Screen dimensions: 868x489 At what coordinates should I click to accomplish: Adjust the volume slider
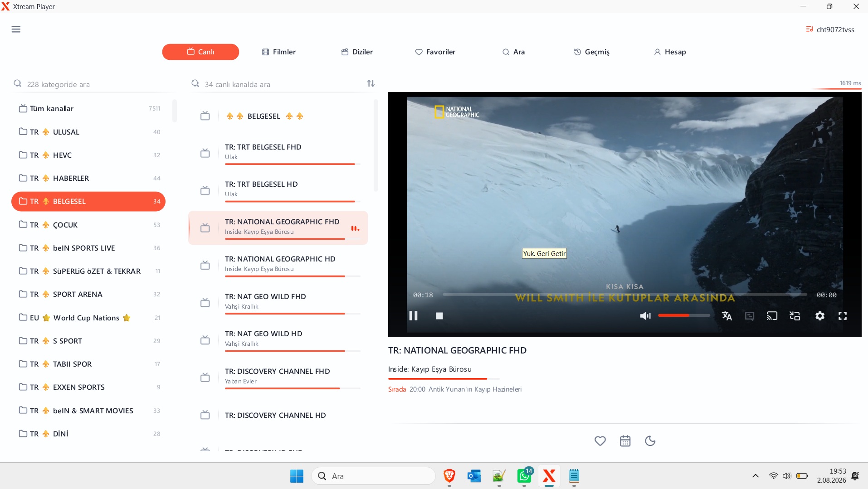(x=684, y=315)
